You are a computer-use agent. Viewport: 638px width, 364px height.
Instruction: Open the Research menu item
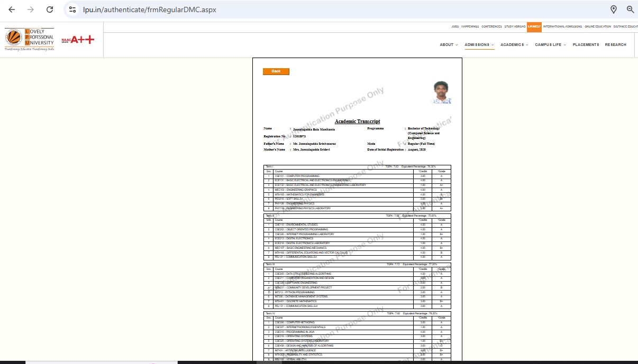(x=615, y=45)
